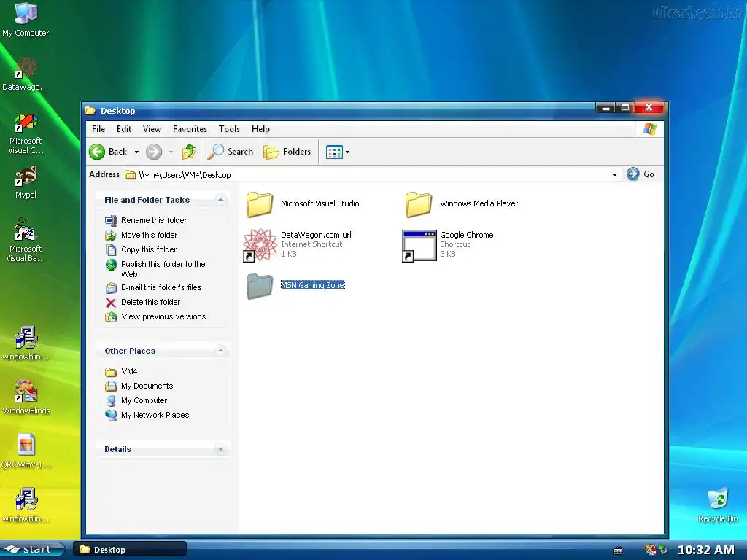Viewport: 747px width, 560px height.
Task: Click Delete this folder
Action: [142, 302]
